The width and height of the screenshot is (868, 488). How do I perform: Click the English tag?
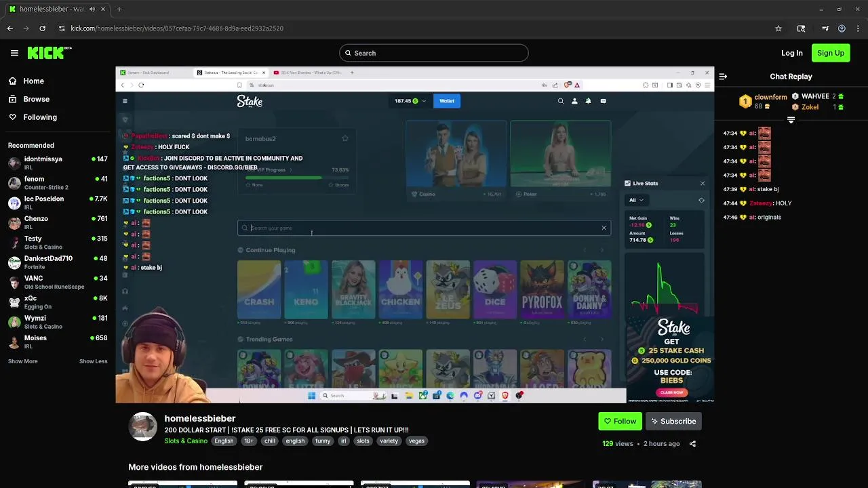(x=224, y=441)
